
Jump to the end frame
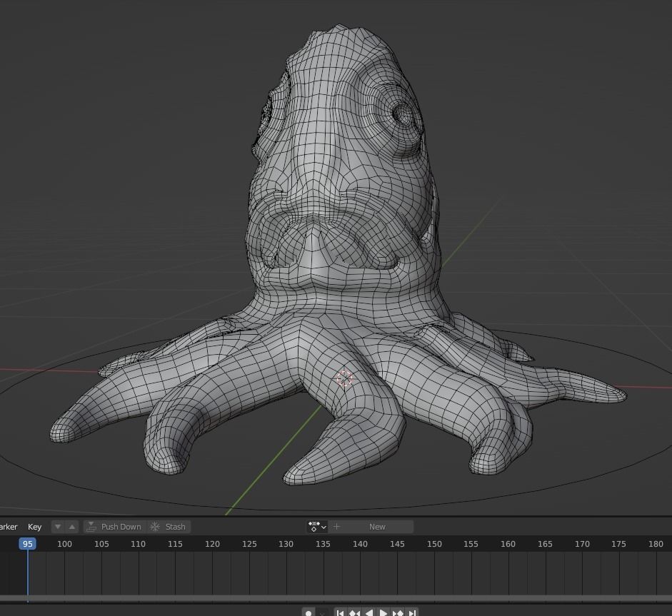[412, 612]
